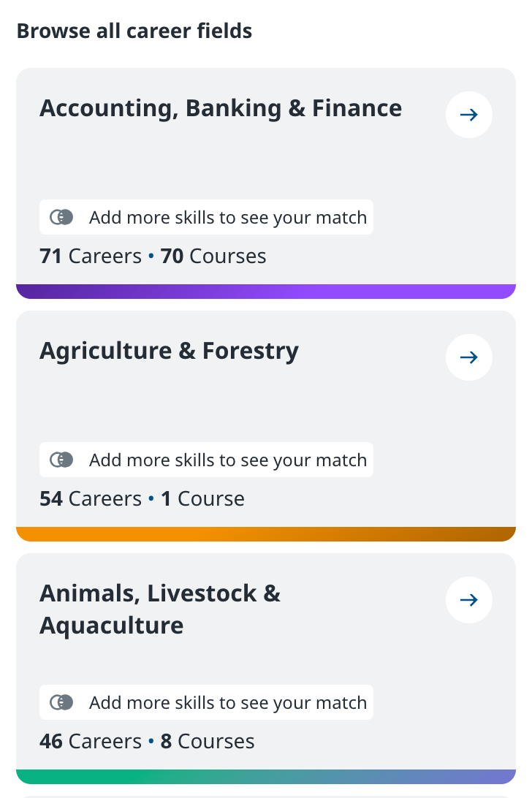
Task: Click '71 Careers' in the Accounting card
Action: (x=91, y=256)
